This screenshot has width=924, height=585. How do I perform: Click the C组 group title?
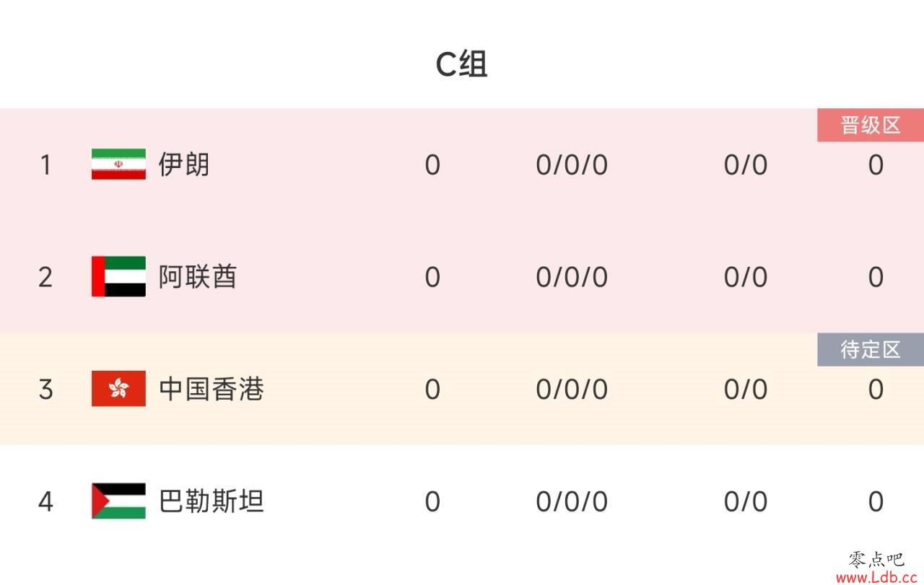(462, 64)
